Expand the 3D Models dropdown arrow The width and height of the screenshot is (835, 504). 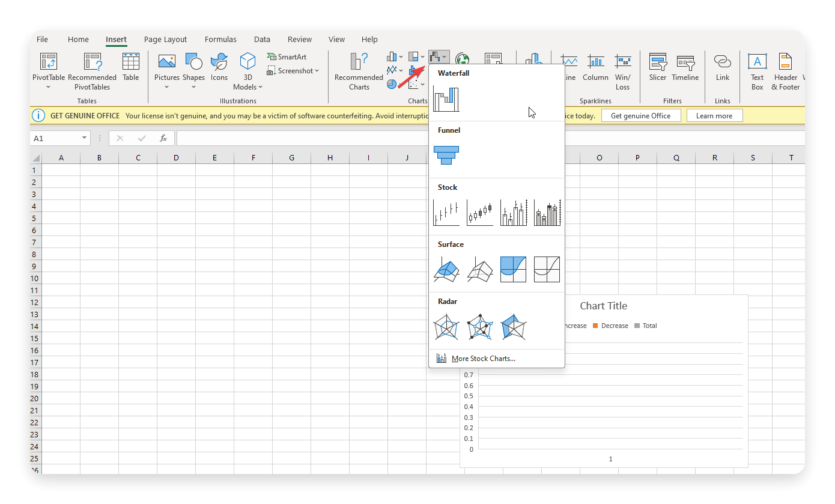coord(261,87)
